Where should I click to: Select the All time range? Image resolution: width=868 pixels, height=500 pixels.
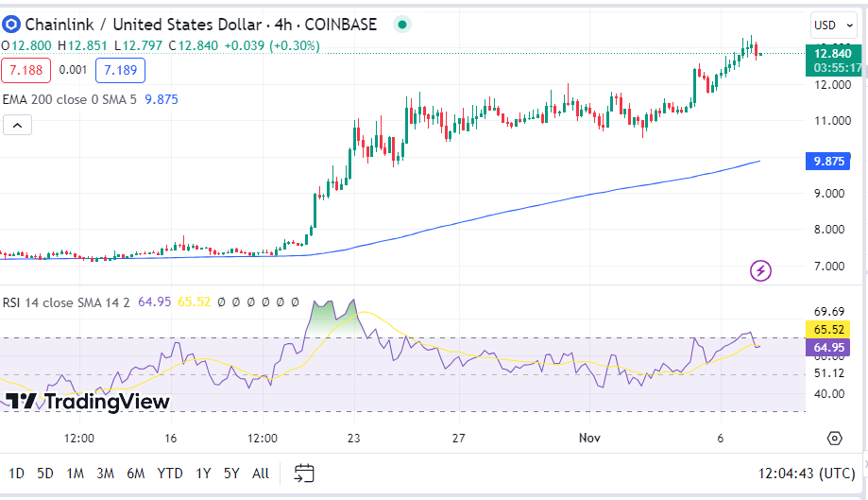pos(261,473)
